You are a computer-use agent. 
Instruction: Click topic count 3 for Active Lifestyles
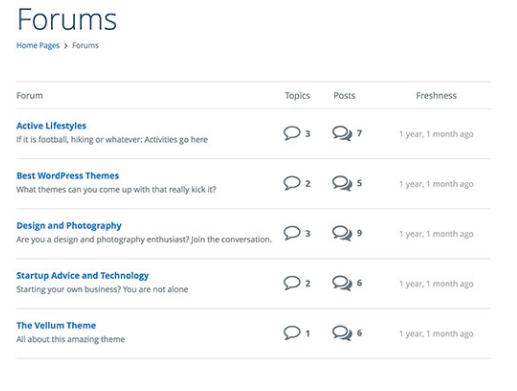[308, 134]
